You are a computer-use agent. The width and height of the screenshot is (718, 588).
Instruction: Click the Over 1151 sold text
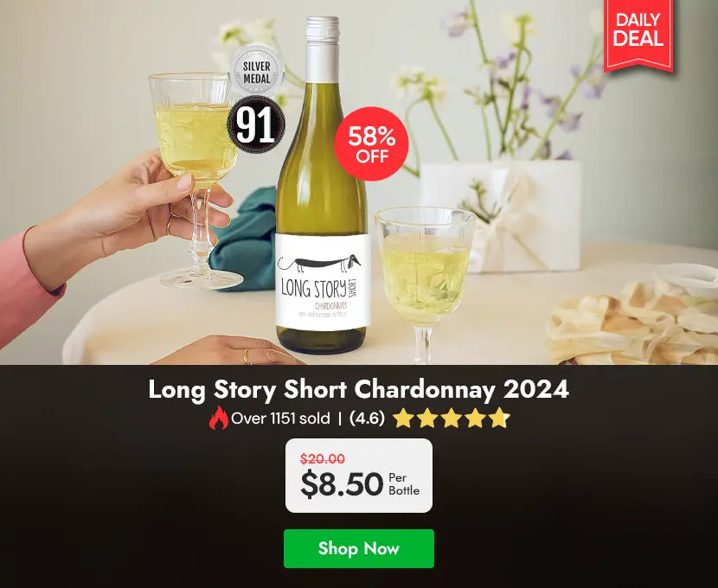tap(280, 419)
